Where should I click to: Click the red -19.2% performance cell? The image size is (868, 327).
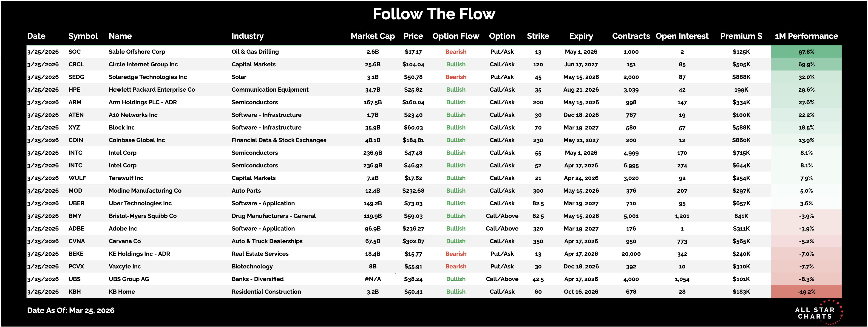(x=806, y=292)
